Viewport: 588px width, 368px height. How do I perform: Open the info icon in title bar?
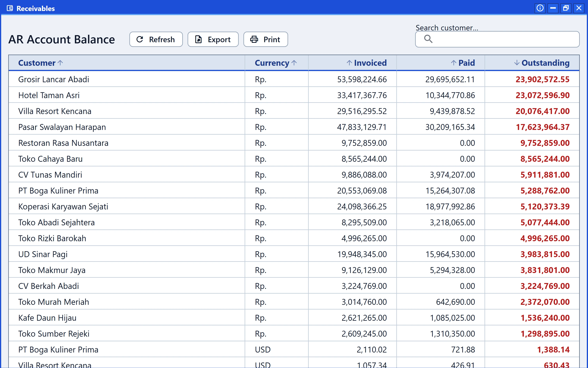540,8
